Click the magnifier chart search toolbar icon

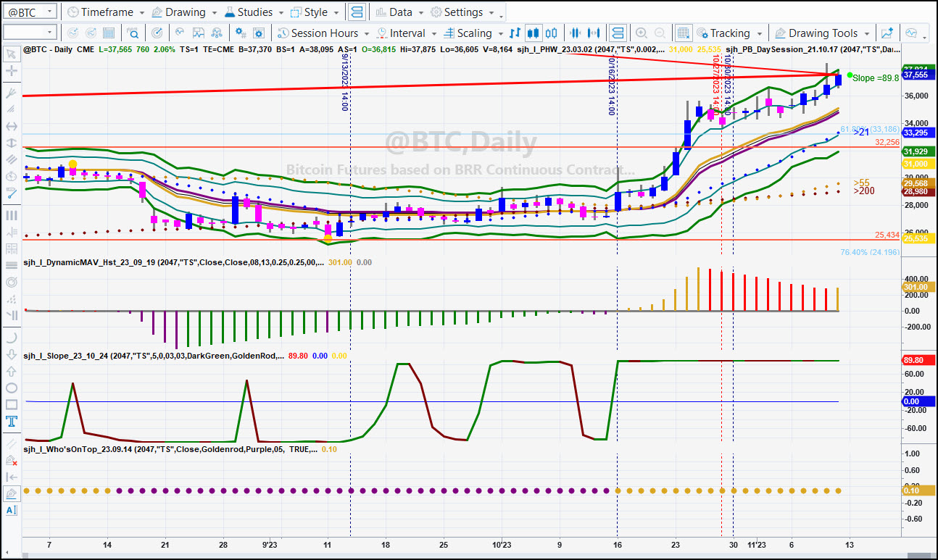(x=134, y=33)
